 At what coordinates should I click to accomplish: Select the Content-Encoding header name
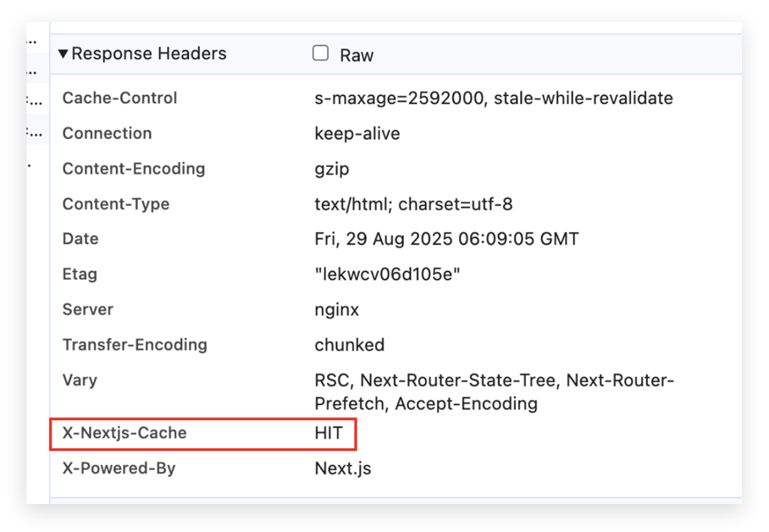point(134,169)
